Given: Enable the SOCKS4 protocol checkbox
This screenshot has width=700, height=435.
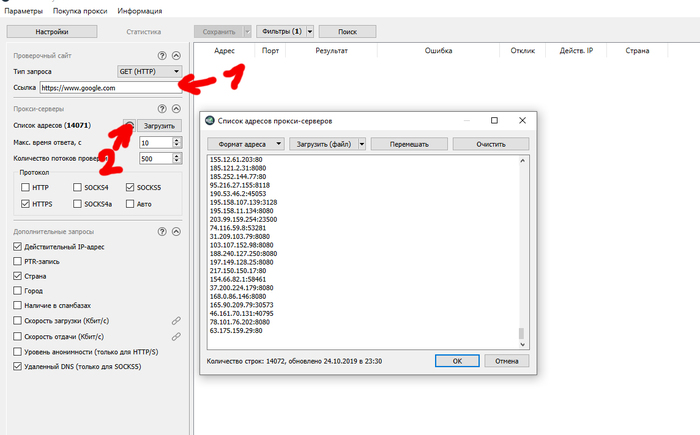Looking at the screenshot, I should click(x=78, y=188).
